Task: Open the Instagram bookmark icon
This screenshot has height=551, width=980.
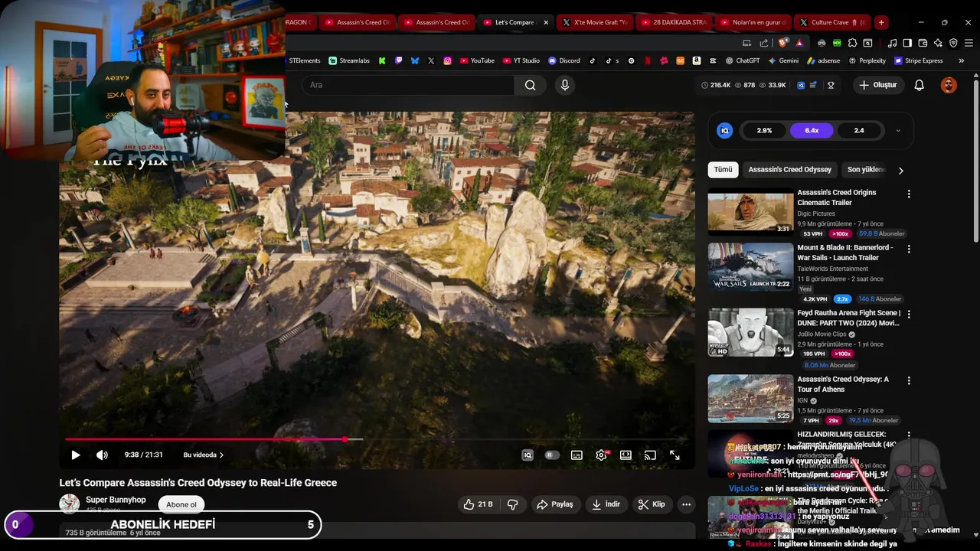Action: click(x=447, y=60)
